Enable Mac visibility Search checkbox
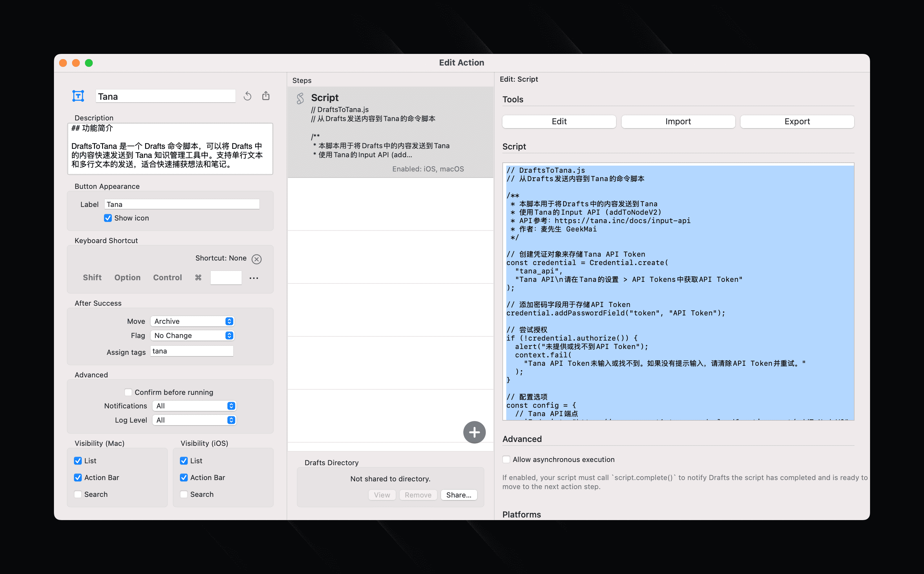This screenshot has width=924, height=574. tap(78, 494)
